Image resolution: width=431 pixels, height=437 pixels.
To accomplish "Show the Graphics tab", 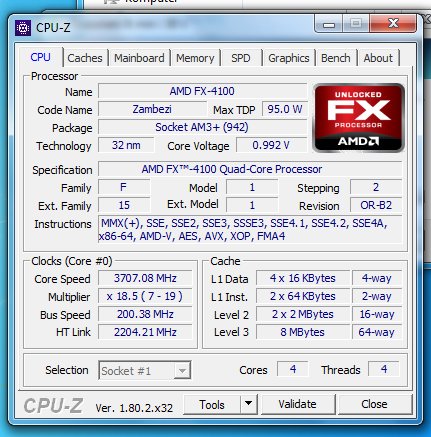I will coord(289,58).
